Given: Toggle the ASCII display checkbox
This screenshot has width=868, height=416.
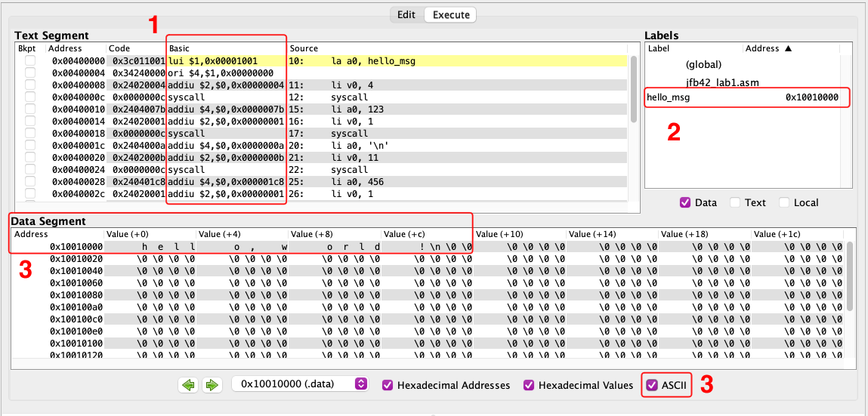Looking at the screenshot, I should click(652, 385).
